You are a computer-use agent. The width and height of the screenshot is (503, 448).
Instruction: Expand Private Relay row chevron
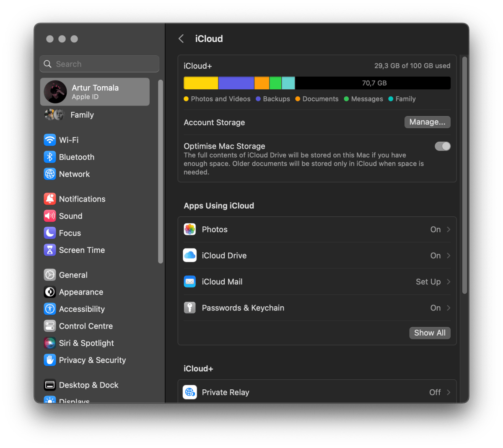pyautogui.click(x=449, y=392)
